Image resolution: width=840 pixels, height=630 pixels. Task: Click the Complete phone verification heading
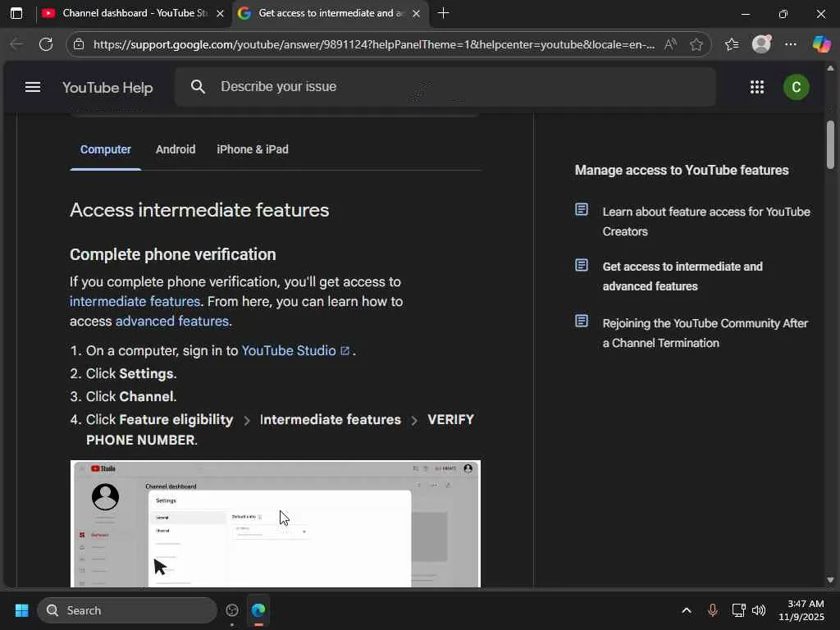pyautogui.click(x=172, y=254)
